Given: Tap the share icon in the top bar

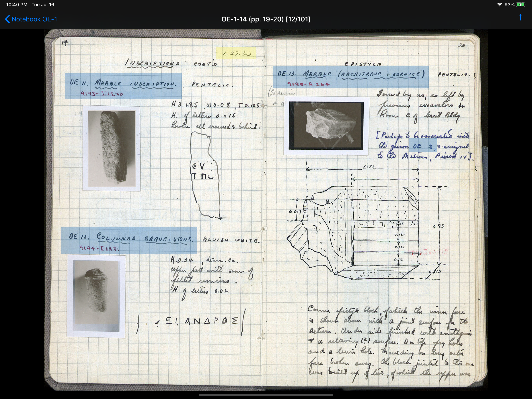Looking at the screenshot, I should pyautogui.click(x=520, y=19).
